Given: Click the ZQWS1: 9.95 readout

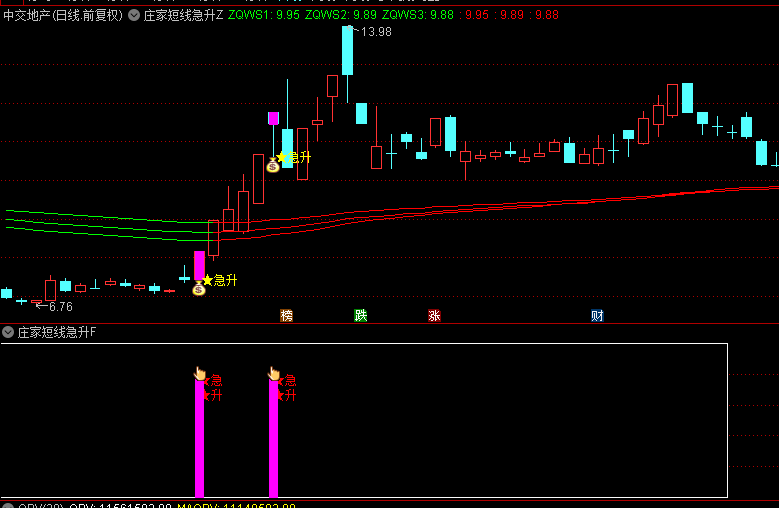Looking at the screenshot, I should coord(264,15).
